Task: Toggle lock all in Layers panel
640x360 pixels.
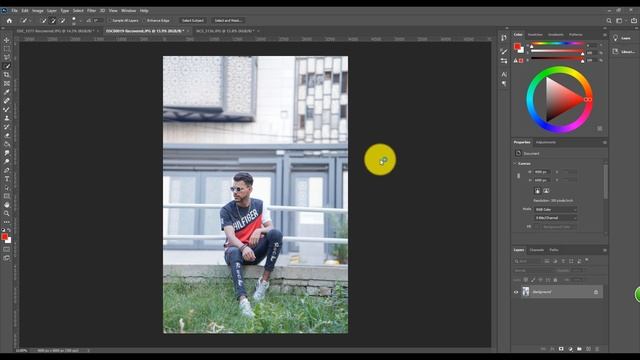Action: 555,280
